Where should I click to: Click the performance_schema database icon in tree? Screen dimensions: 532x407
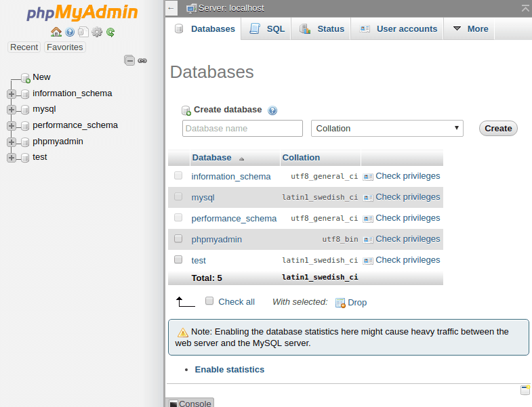tap(25, 126)
